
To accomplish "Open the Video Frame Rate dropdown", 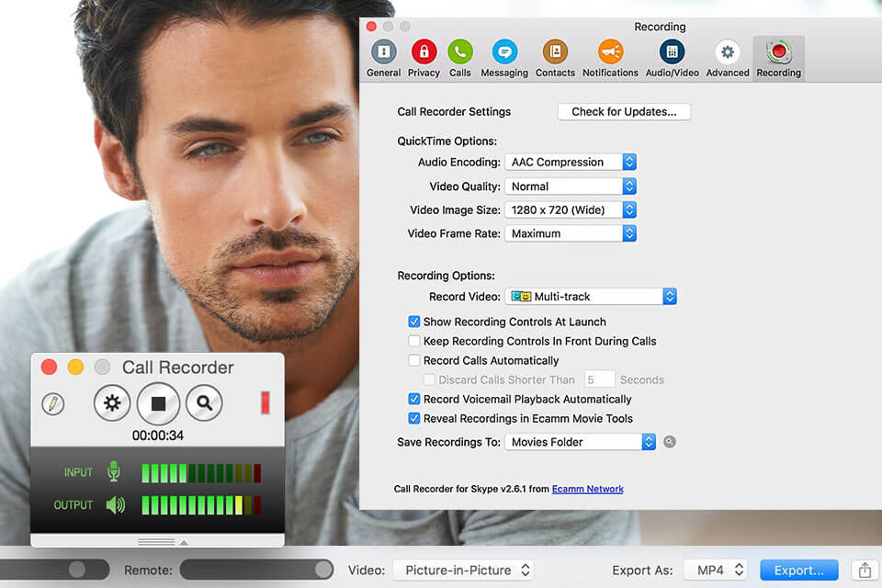I will click(x=571, y=233).
